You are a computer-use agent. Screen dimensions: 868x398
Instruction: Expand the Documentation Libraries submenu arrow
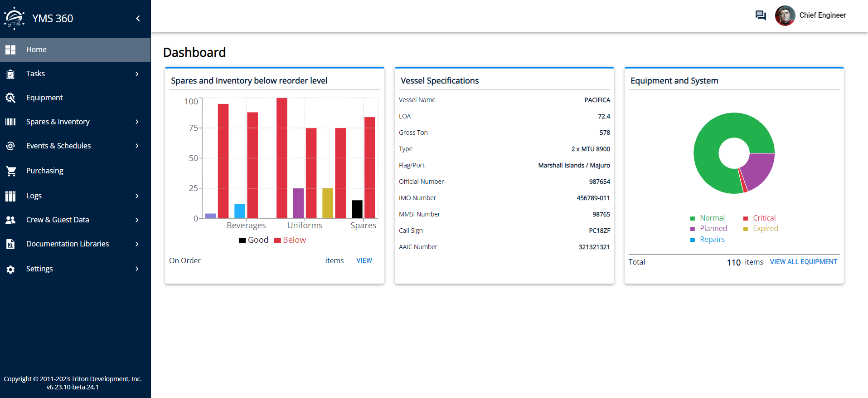(x=137, y=244)
